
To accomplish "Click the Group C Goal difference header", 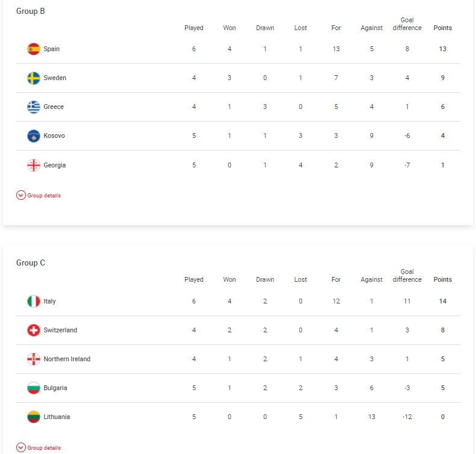I will pyautogui.click(x=407, y=275).
